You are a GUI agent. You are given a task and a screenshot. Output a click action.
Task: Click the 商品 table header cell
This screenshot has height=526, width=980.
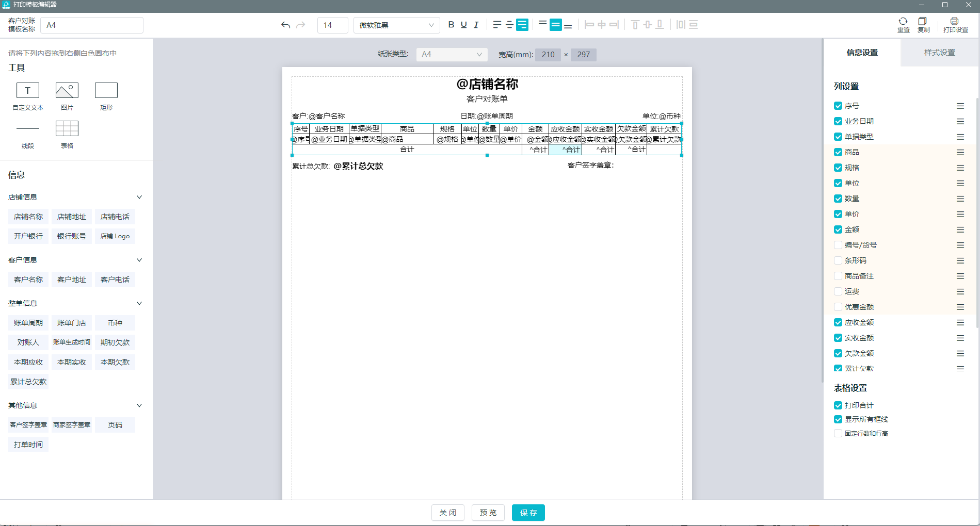407,129
